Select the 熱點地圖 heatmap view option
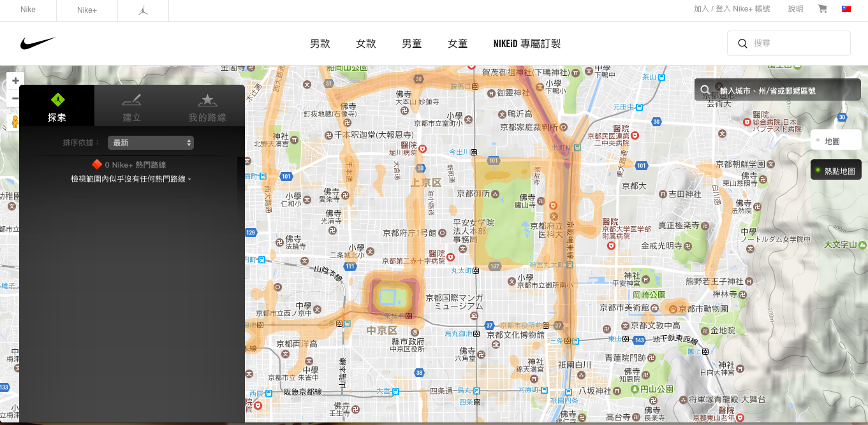This screenshot has width=868, height=425. tap(836, 170)
